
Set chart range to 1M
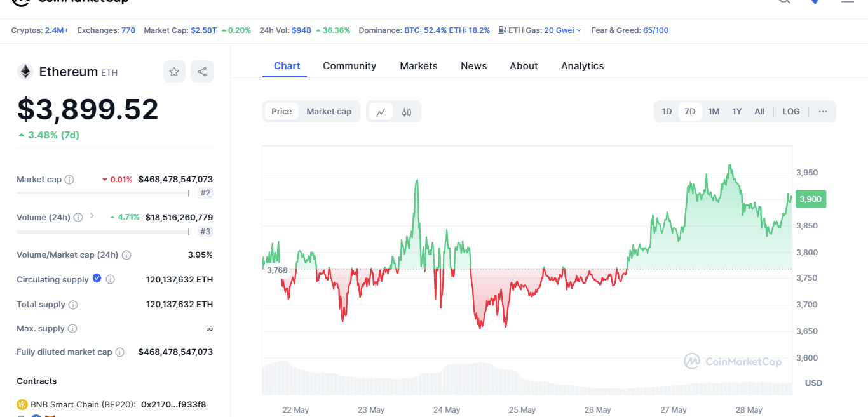(714, 112)
